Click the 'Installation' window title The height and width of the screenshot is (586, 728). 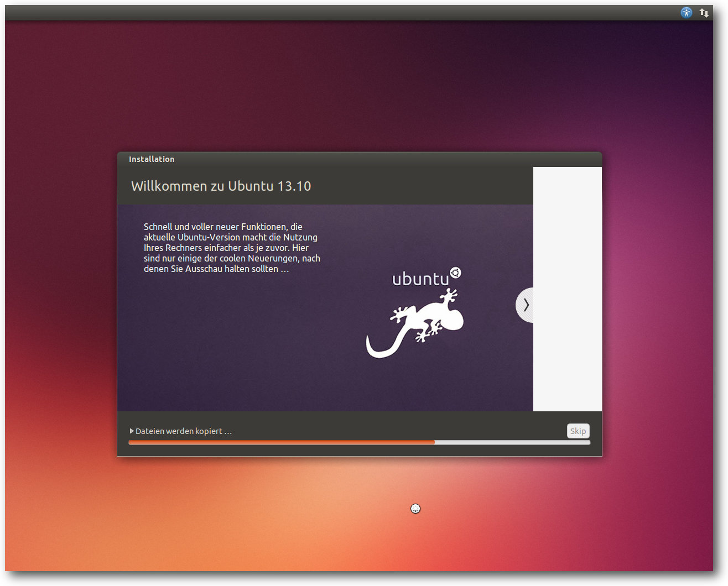(x=152, y=159)
